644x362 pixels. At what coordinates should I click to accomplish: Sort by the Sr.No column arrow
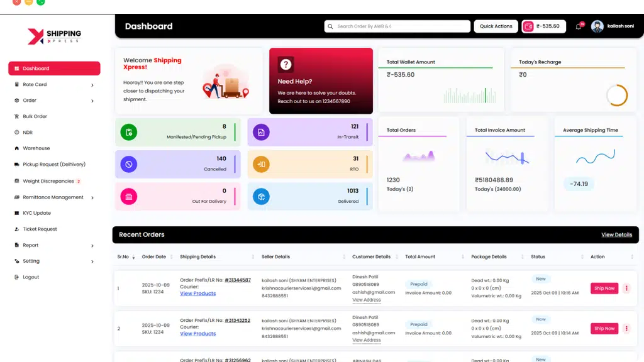tap(133, 257)
